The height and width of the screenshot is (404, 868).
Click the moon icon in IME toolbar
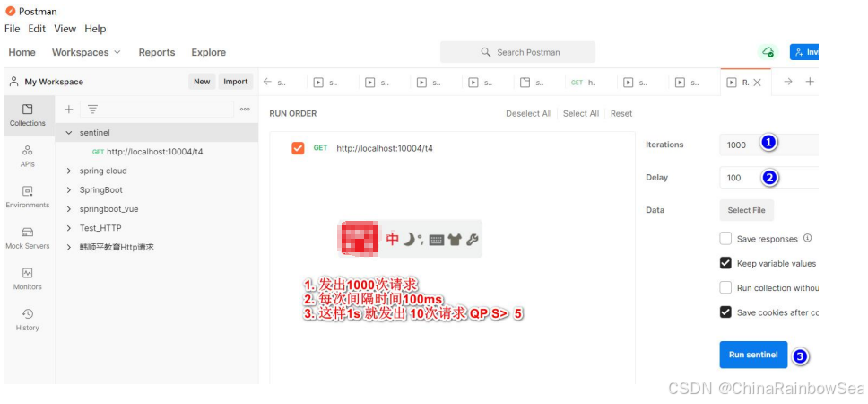pyautogui.click(x=410, y=239)
